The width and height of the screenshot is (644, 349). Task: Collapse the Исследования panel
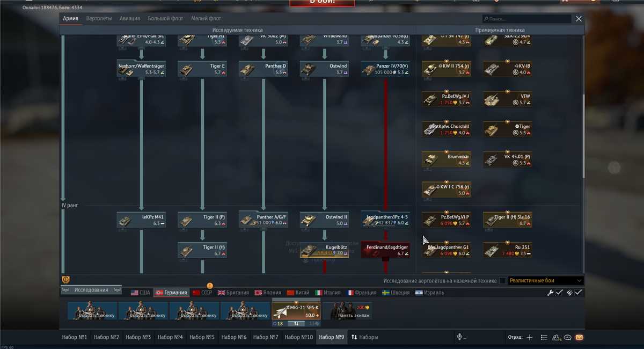tap(91, 290)
